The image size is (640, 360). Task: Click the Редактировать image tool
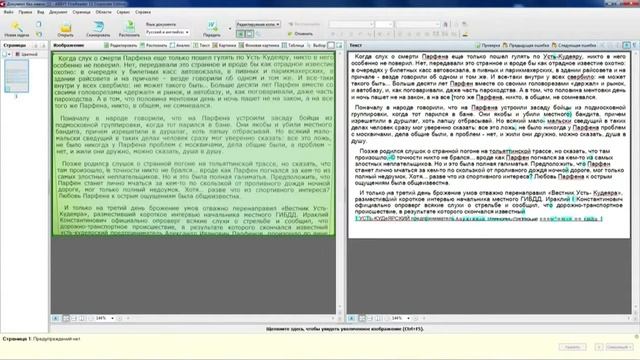120,45
